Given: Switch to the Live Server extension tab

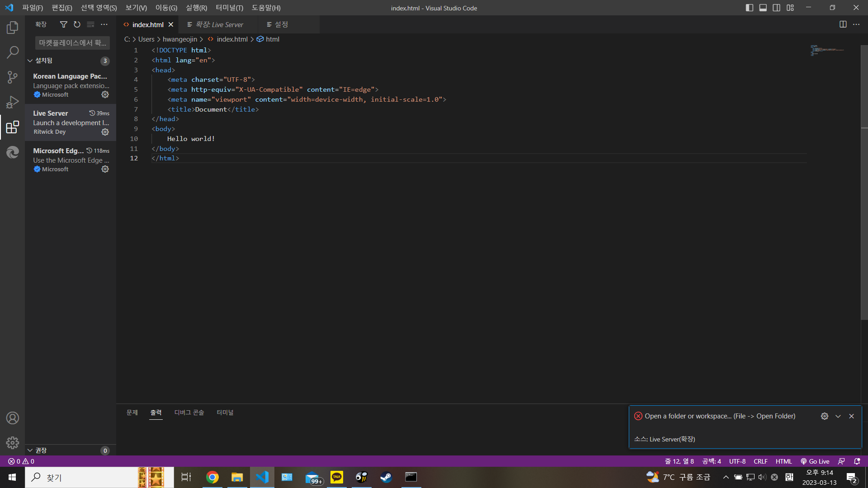Looking at the screenshot, I should coord(218,24).
